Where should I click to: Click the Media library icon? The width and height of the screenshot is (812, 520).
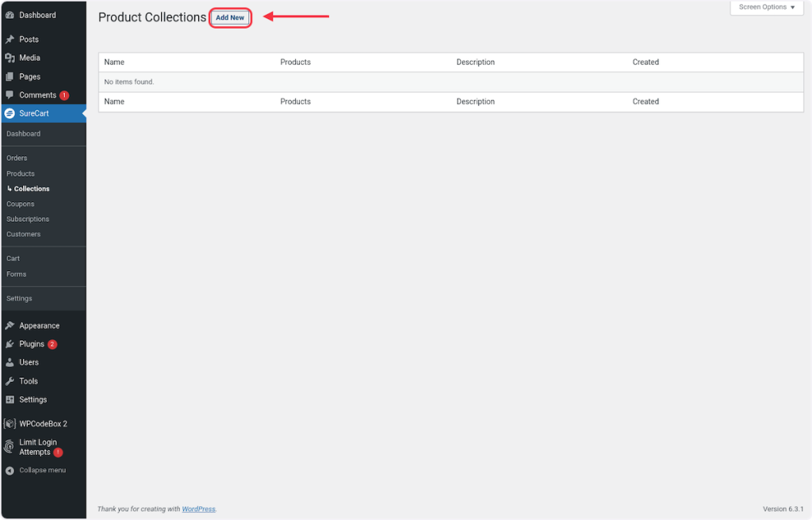point(10,58)
